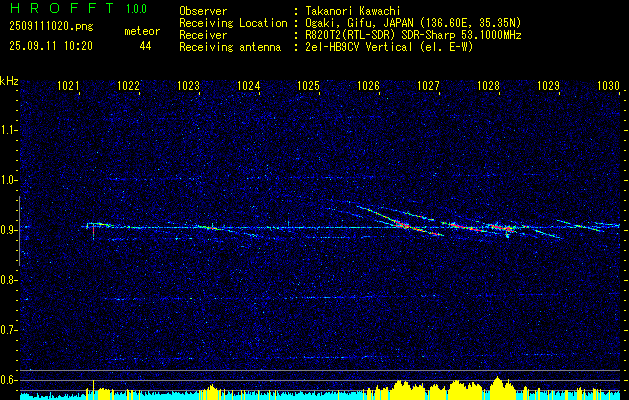This screenshot has width=629, height=400.
Task: Click the Receiver field label
Action: (203, 35)
